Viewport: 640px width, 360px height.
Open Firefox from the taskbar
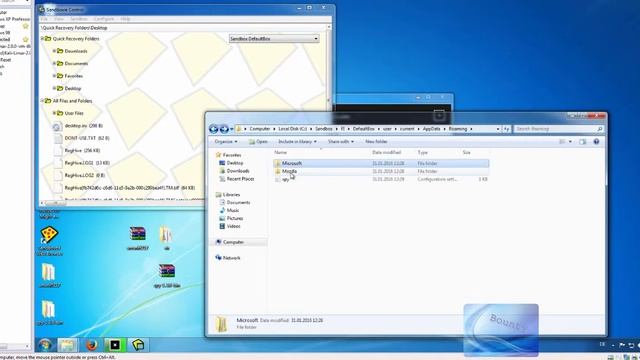(x=92, y=345)
